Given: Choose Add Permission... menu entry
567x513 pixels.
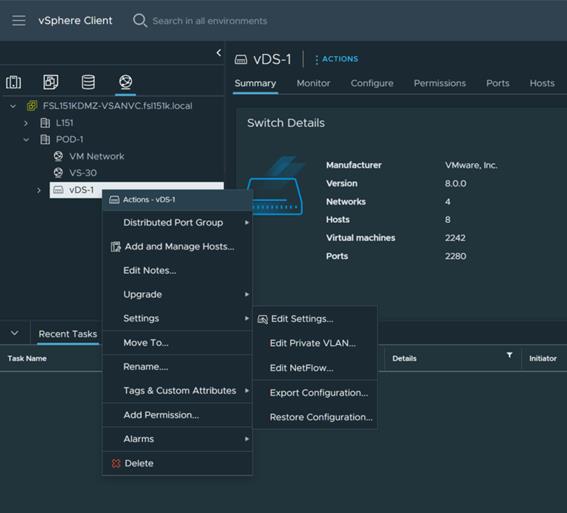Looking at the screenshot, I should [x=177, y=415].
